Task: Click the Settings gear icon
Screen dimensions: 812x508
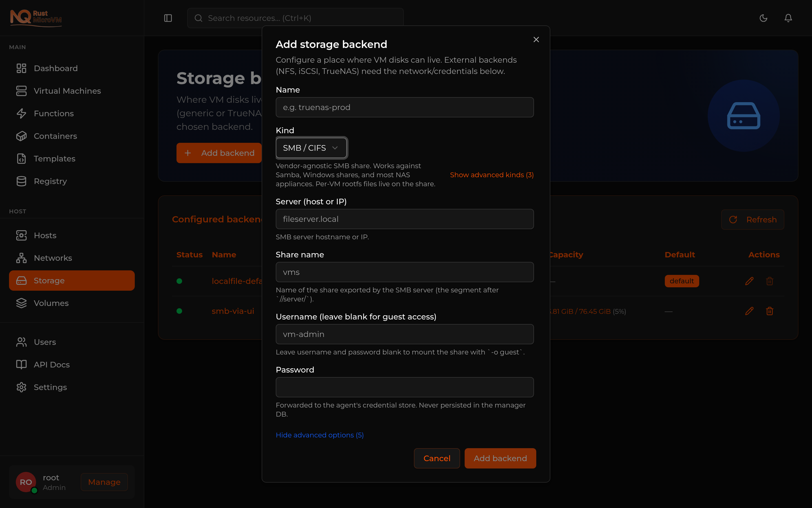Action: tap(21, 387)
